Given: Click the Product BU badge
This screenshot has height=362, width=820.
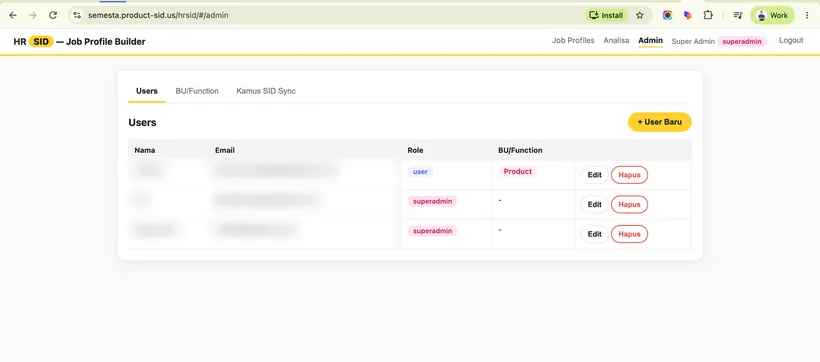Looking at the screenshot, I should point(518,172).
